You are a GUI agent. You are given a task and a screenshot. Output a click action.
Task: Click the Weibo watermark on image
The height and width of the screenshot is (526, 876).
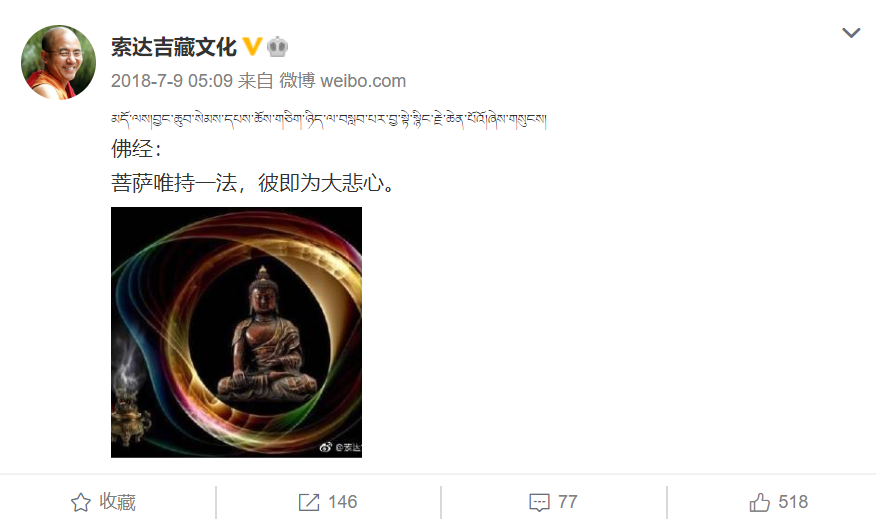[340, 447]
